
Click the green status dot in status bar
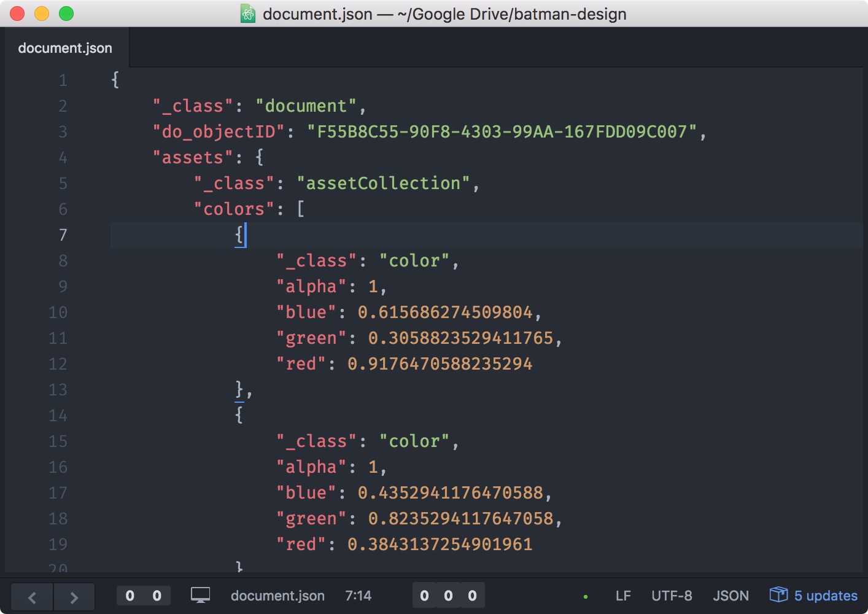pos(586,596)
